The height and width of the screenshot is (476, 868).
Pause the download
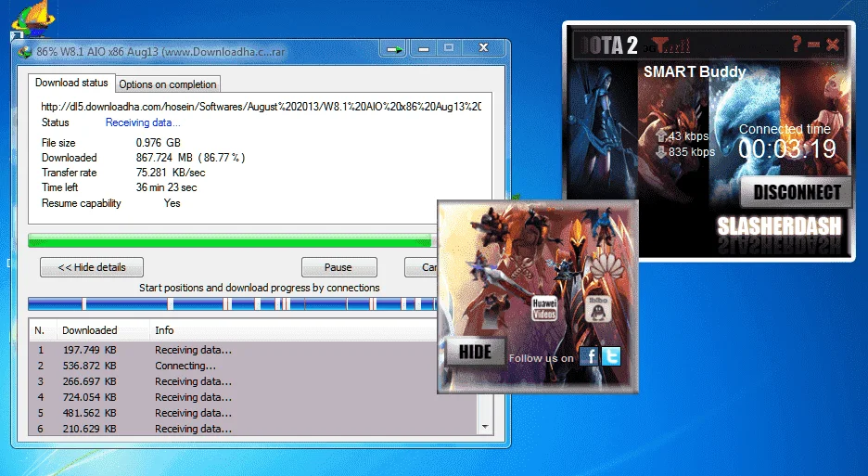pos(338,267)
